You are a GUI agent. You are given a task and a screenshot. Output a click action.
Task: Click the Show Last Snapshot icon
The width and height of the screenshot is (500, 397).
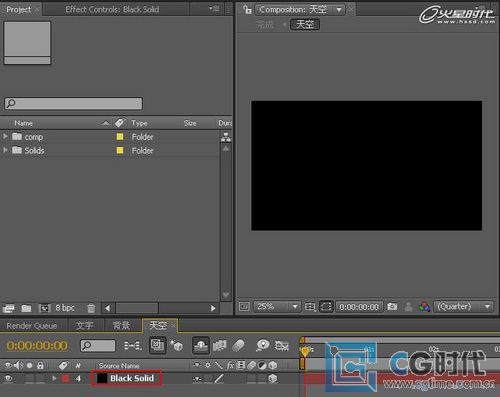click(x=408, y=307)
